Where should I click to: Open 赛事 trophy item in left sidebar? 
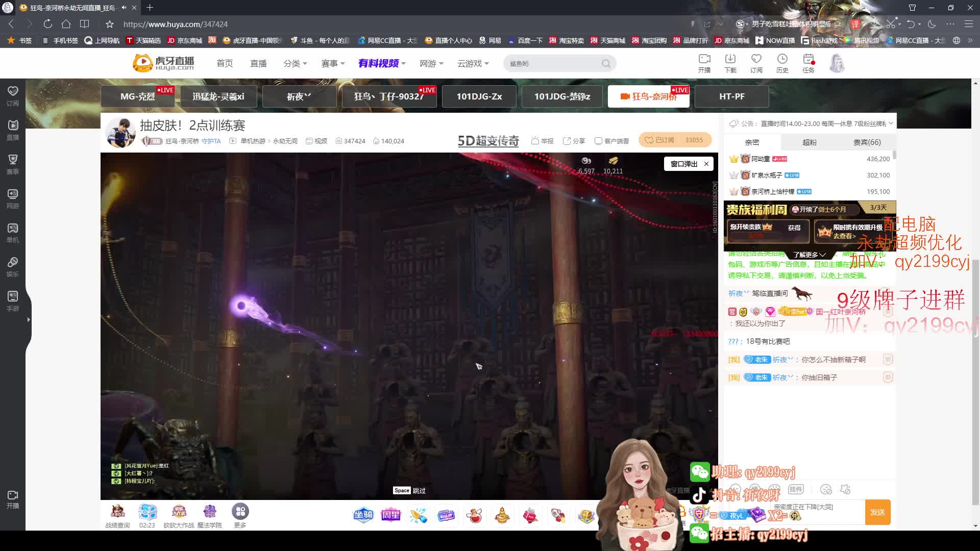[13, 164]
